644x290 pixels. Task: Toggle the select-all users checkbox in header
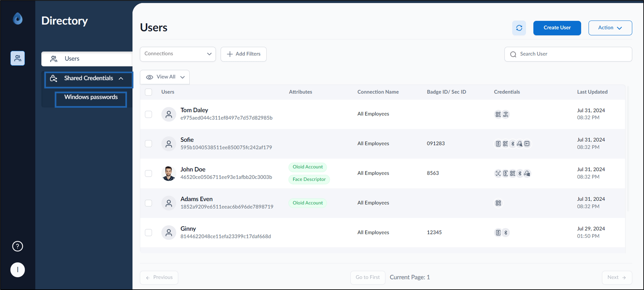point(148,92)
